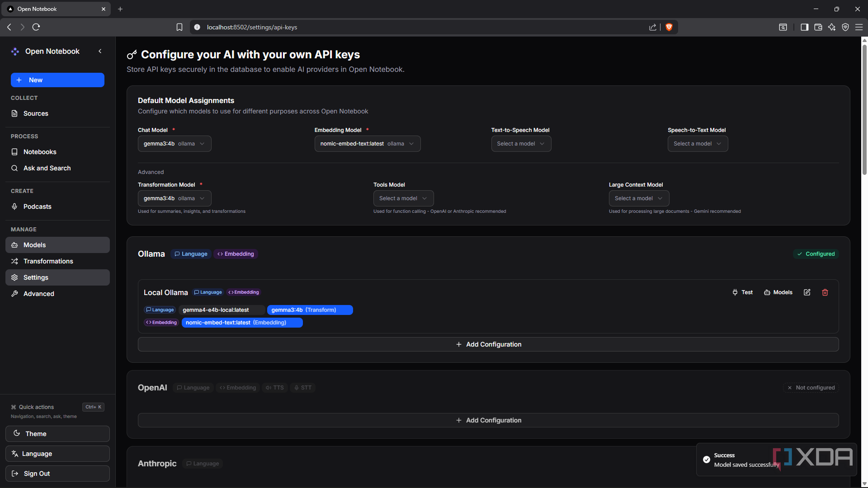Click Sign Out
The image size is (868, 488).
(57, 474)
